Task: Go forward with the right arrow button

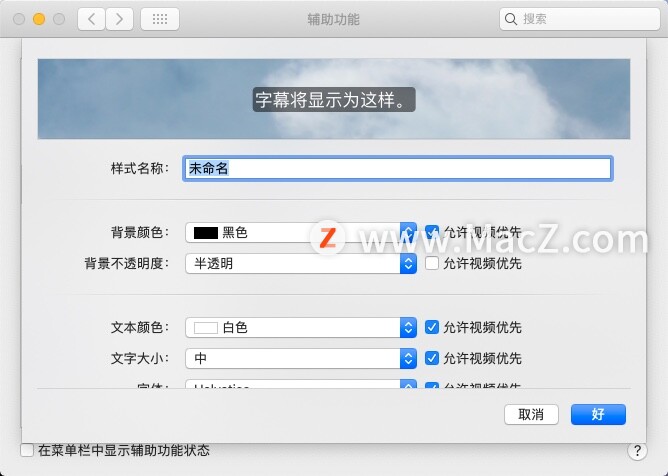Action: click(x=119, y=19)
